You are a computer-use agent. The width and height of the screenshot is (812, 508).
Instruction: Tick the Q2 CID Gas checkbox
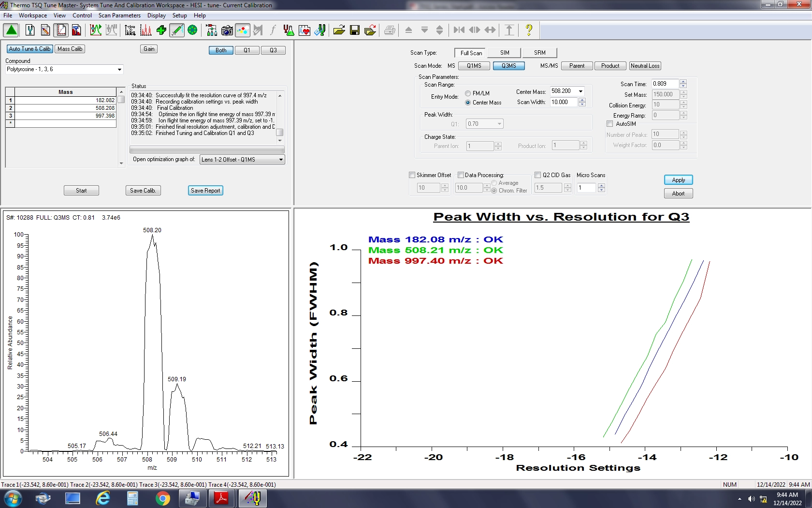[537, 175]
